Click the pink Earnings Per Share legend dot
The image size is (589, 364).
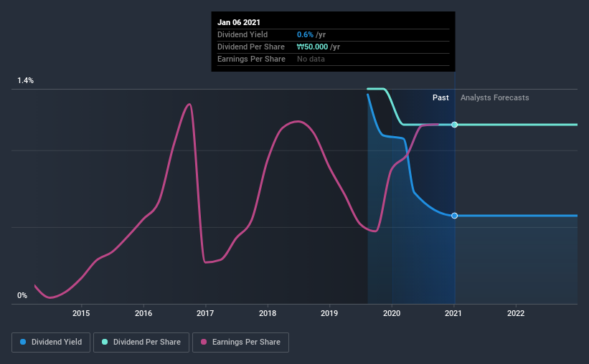[204, 342]
